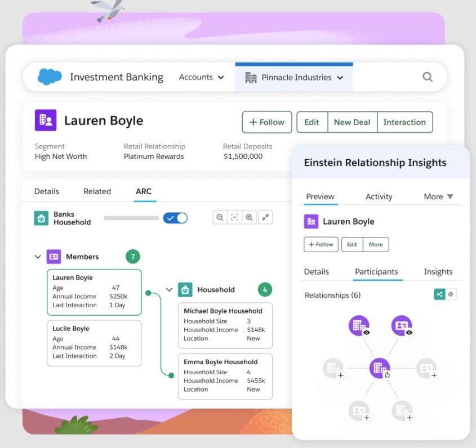Zoom in the ARC graph

(249, 217)
